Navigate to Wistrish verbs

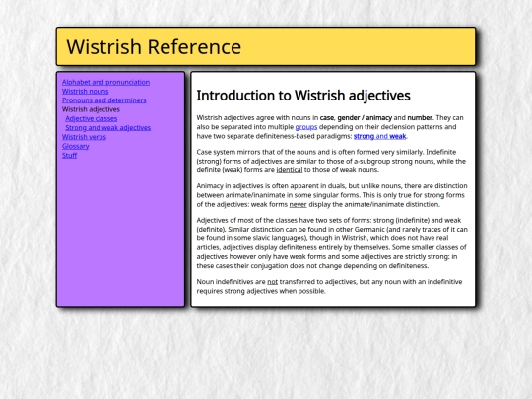pyautogui.click(x=84, y=137)
